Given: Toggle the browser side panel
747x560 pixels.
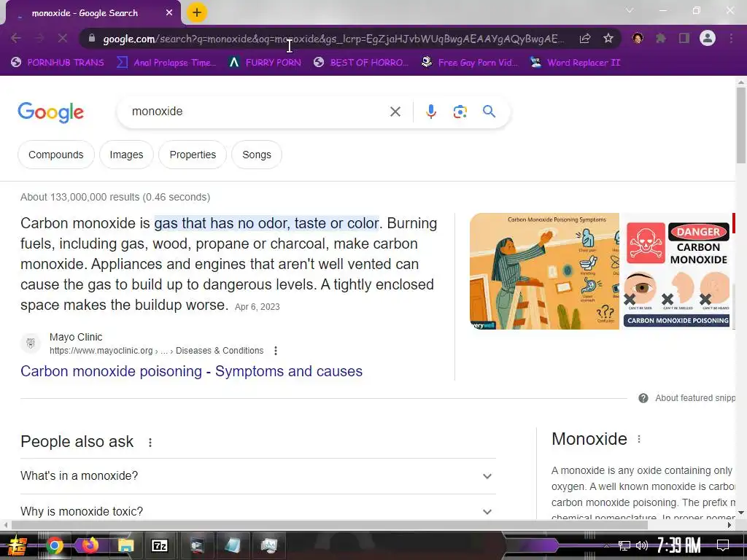Looking at the screenshot, I should (x=684, y=39).
